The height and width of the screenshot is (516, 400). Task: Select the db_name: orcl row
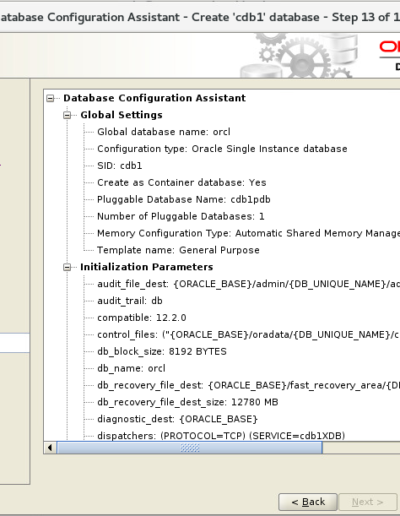pyautogui.click(x=131, y=368)
